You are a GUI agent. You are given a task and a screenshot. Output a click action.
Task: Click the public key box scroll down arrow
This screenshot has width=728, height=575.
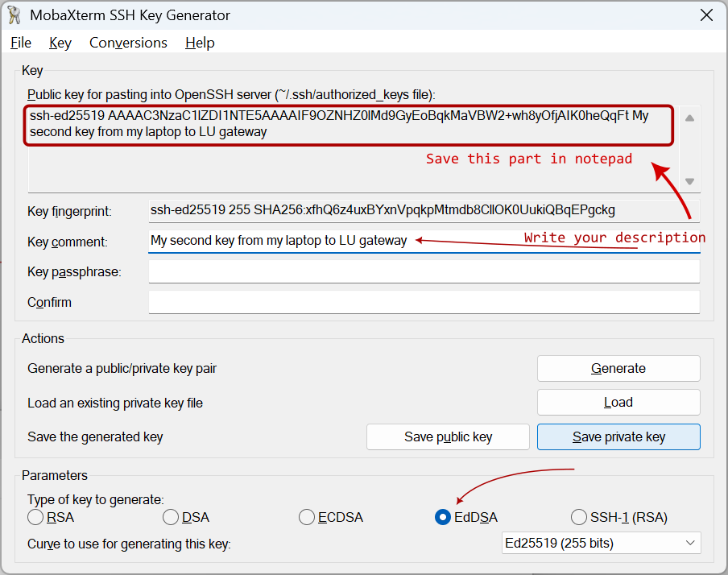pos(690,181)
